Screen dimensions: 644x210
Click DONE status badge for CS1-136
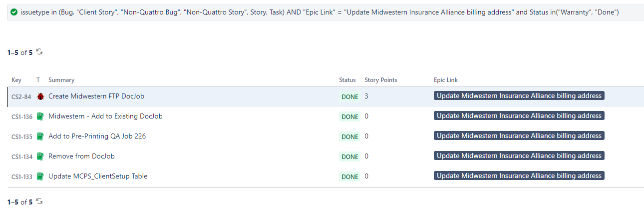[350, 116]
